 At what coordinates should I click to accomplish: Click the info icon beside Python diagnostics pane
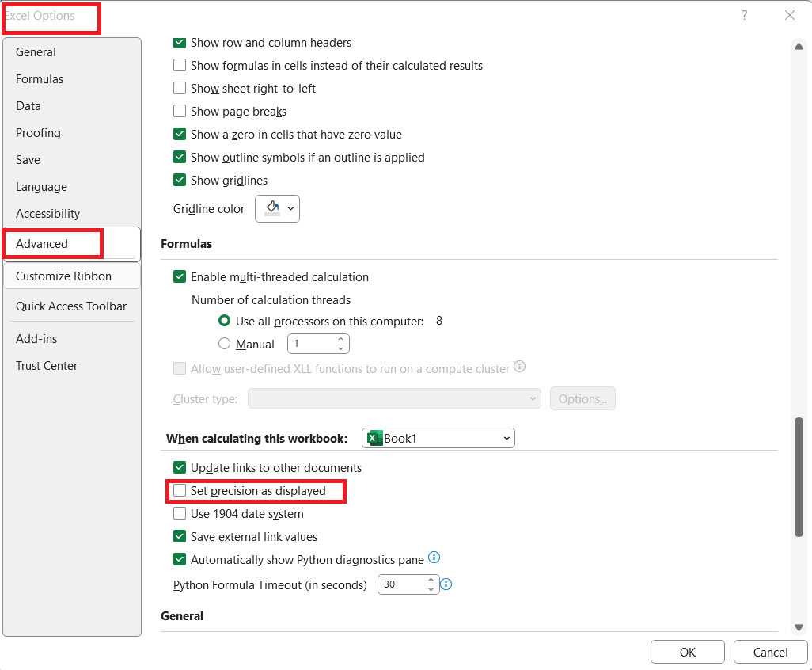[x=434, y=558]
